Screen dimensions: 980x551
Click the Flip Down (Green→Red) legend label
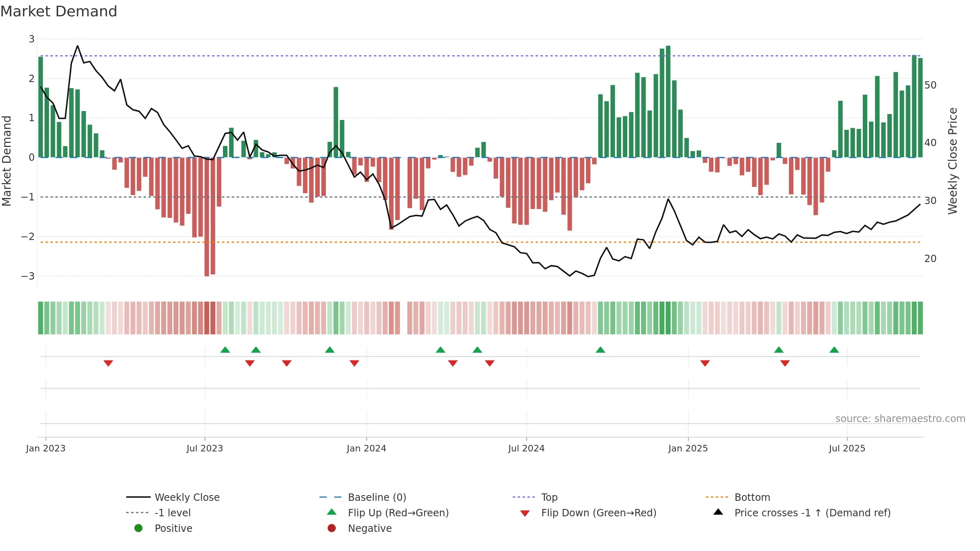[599, 513]
